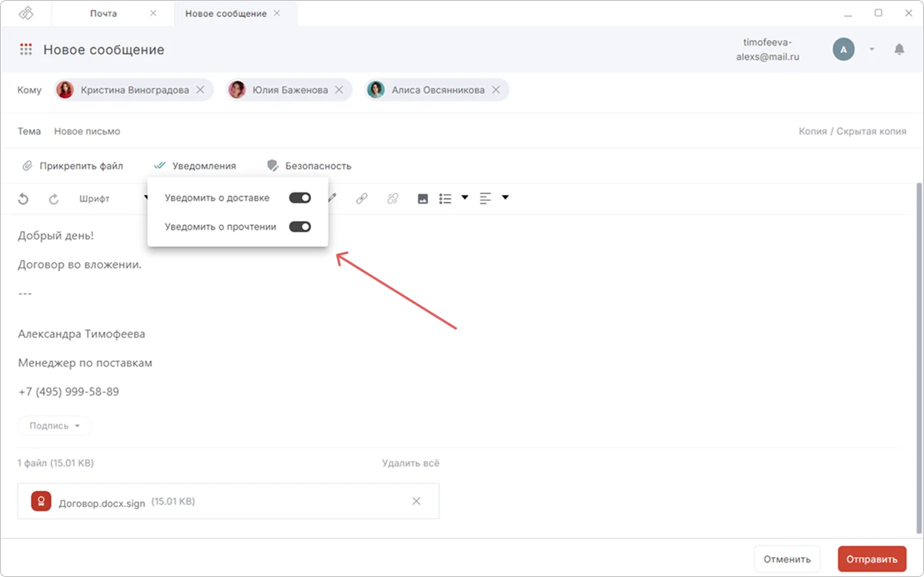The width and height of the screenshot is (924, 577).
Task: Click the text alignment icon
Action: (485, 199)
